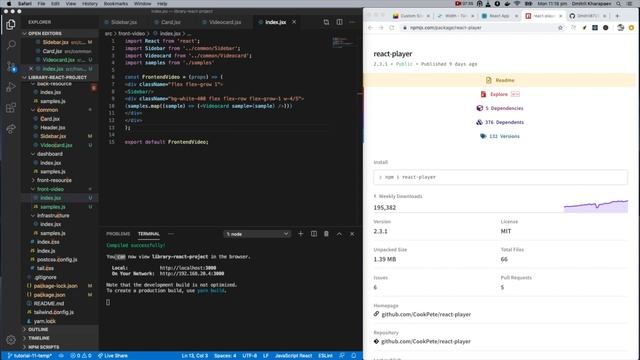Close the terminal panel

[x=352, y=234]
